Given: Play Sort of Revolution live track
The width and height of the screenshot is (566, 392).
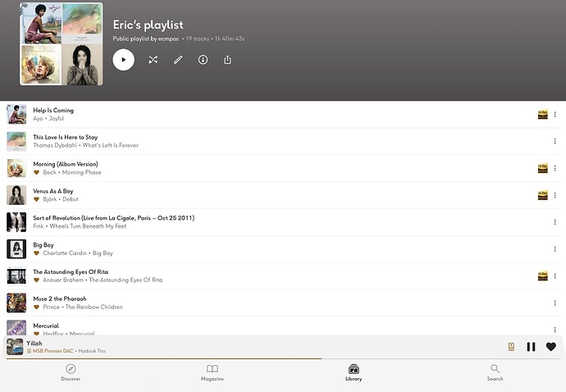Looking at the screenshot, I should (x=114, y=218).
